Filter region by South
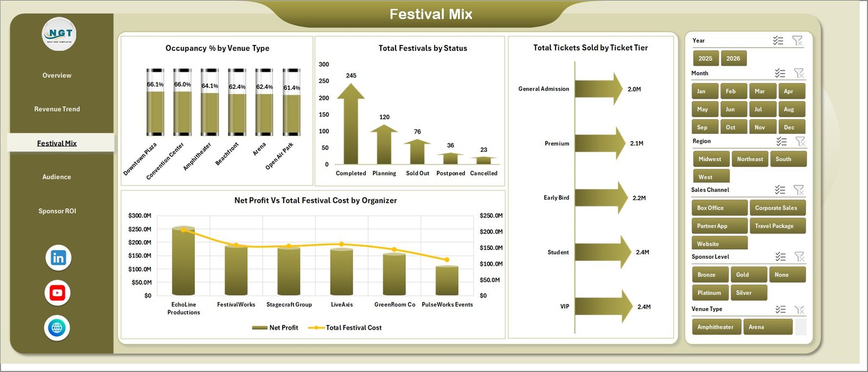 click(788, 159)
